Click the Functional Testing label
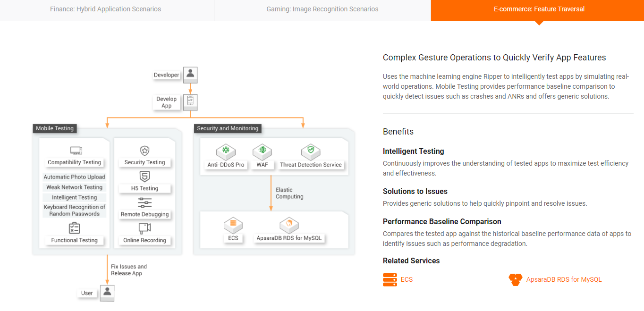 [x=75, y=240]
